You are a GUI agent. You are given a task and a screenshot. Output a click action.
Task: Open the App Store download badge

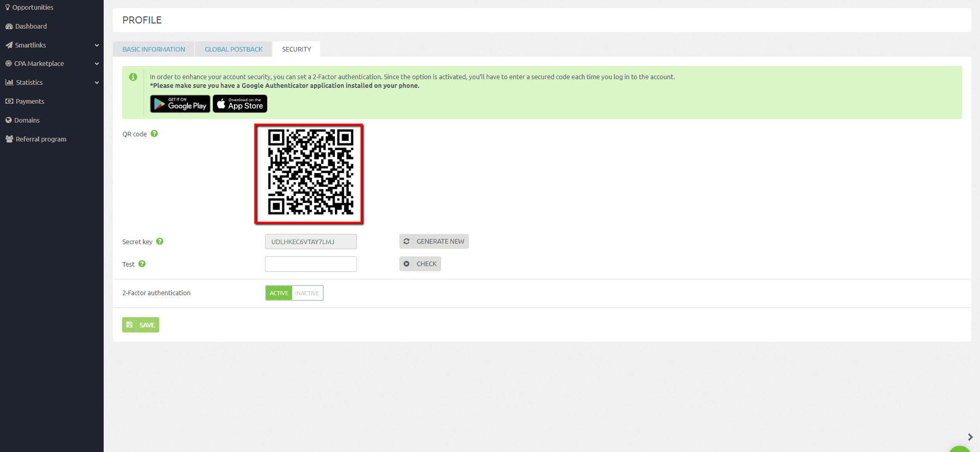[240, 104]
